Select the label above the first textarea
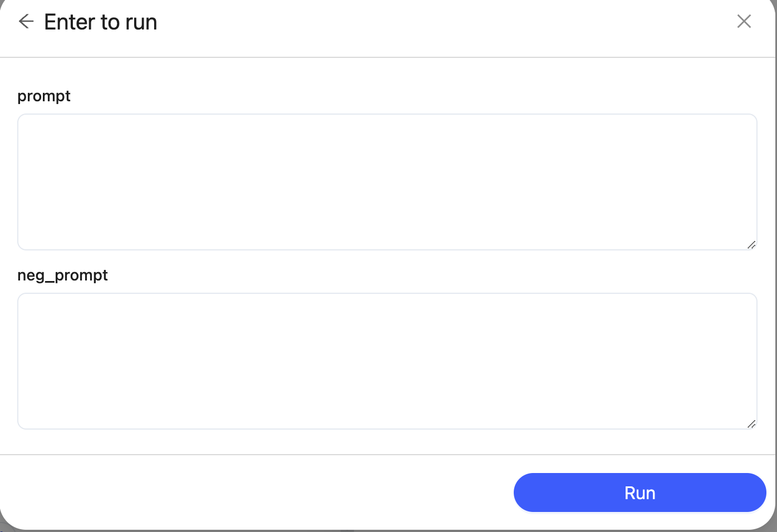Image resolution: width=777 pixels, height=532 pixels. 44,96
